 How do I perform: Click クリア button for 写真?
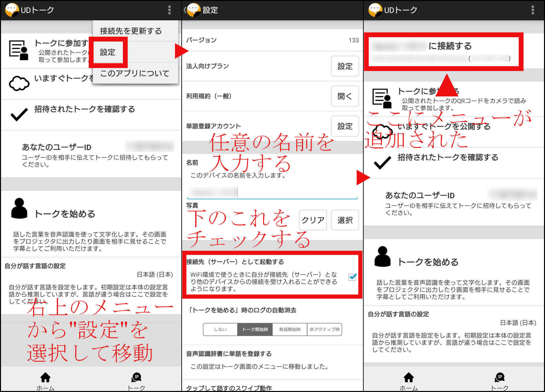(313, 220)
